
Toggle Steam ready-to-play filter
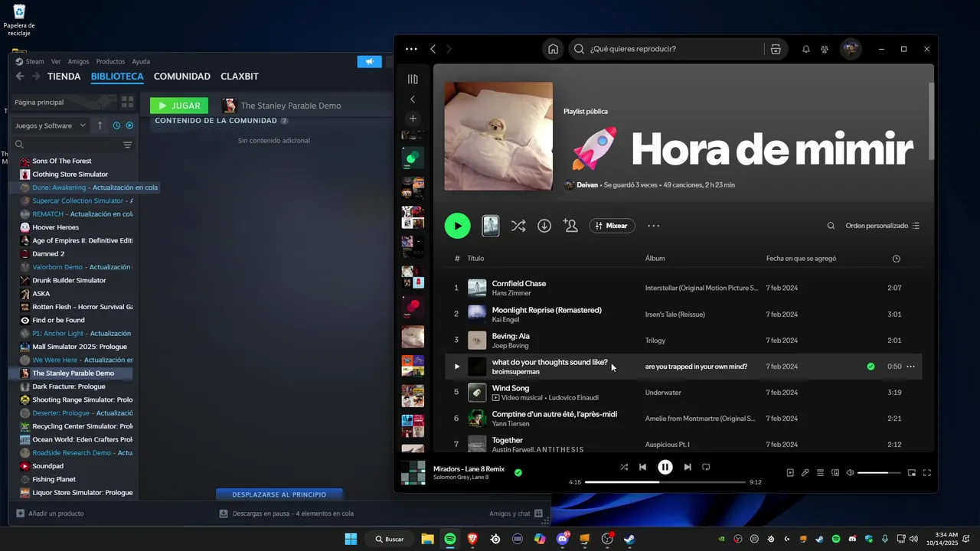point(129,126)
